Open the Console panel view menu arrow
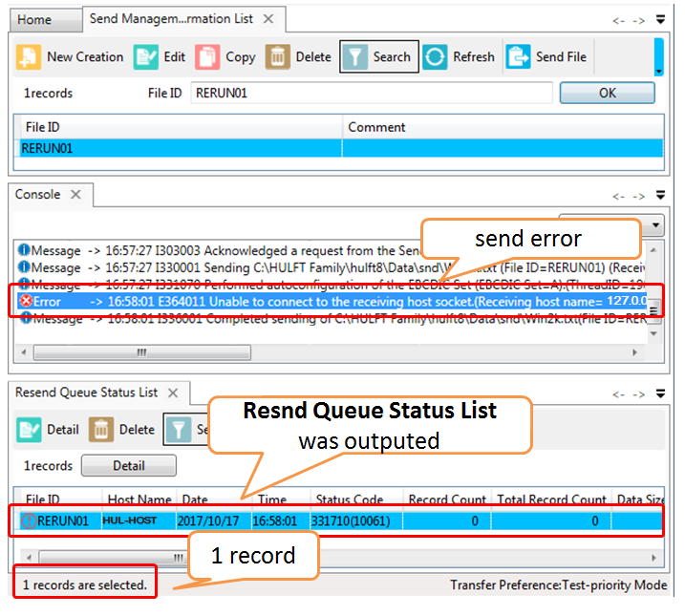This screenshot has height=616, width=685. [658, 196]
